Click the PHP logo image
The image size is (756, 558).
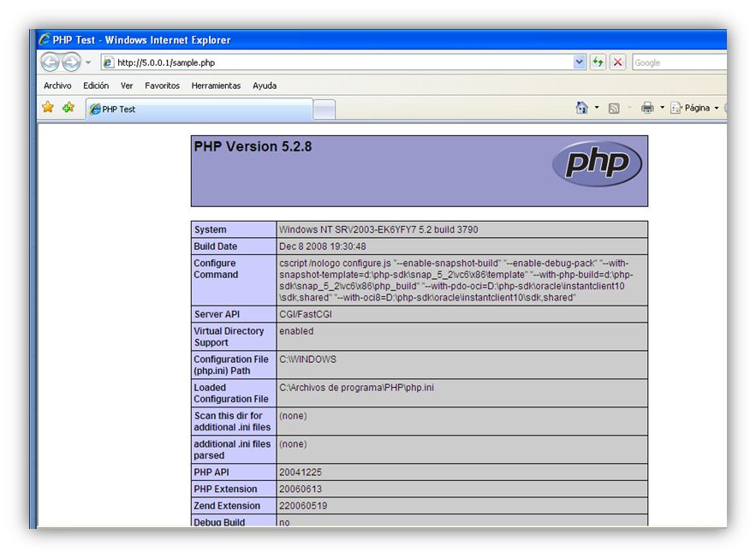tap(597, 163)
